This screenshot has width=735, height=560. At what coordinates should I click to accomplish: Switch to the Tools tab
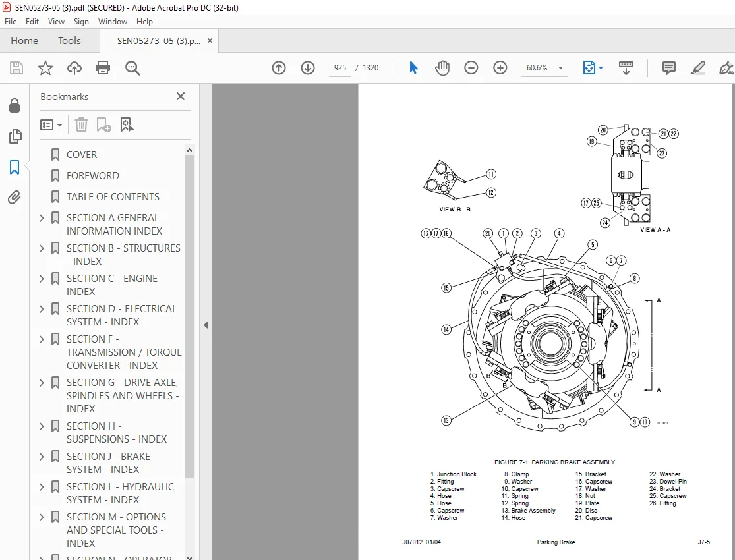pyautogui.click(x=69, y=41)
